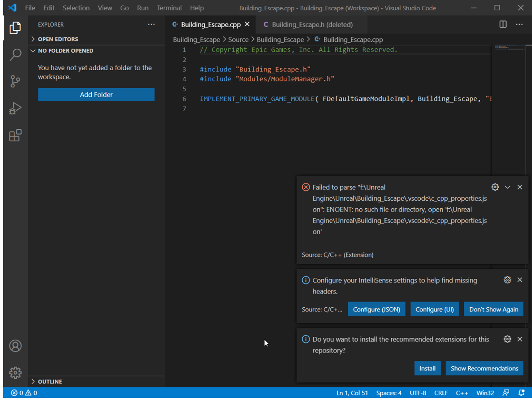Open the Terminal menu
The height and width of the screenshot is (399, 532).
point(169,8)
